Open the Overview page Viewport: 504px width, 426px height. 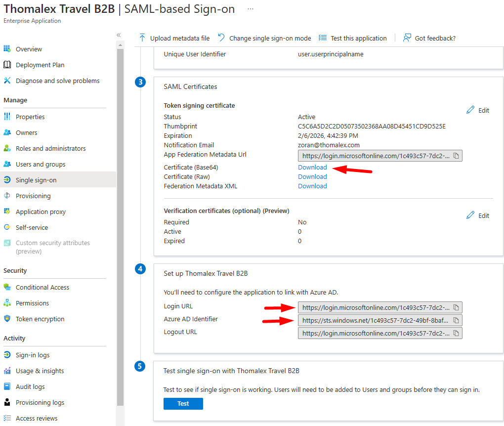(x=29, y=49)
